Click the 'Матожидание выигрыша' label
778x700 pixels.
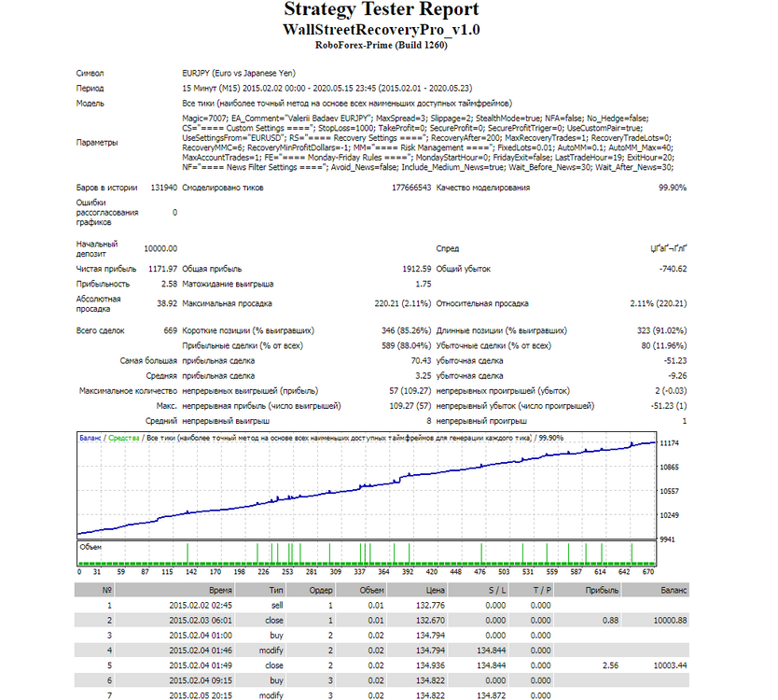[x=228, y=284]
